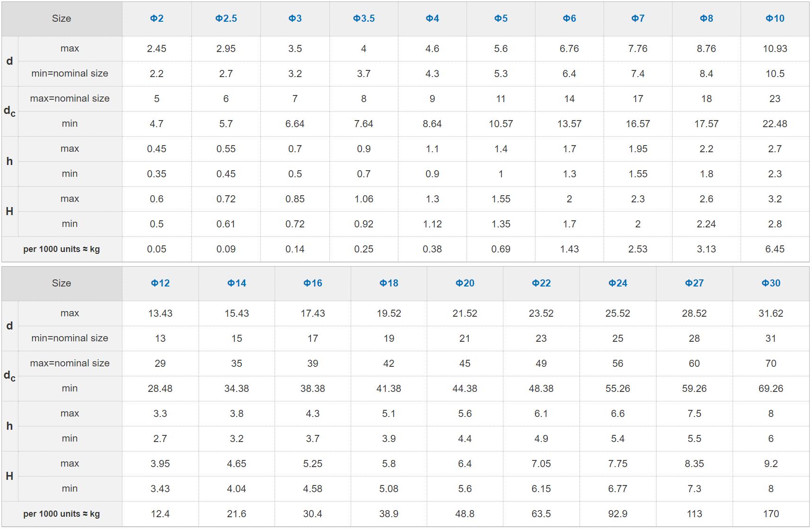Image resolution: width=812 pixels, height=529 pixels.
Task: Open the Φ2 size link
Action: [x=156, y=18]
